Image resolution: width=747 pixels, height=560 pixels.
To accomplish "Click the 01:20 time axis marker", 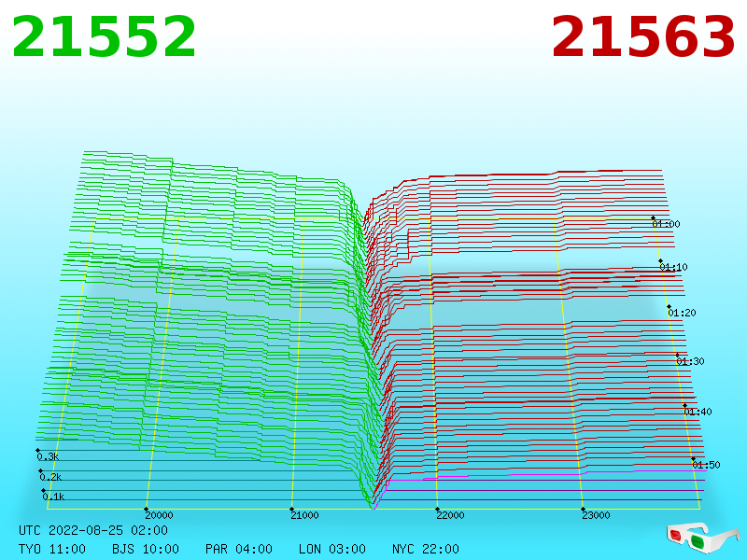I will tap(683, 313).
